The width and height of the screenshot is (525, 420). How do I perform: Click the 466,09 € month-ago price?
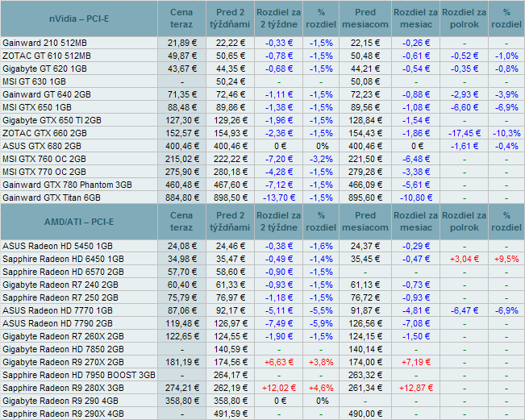pos(365,185)
